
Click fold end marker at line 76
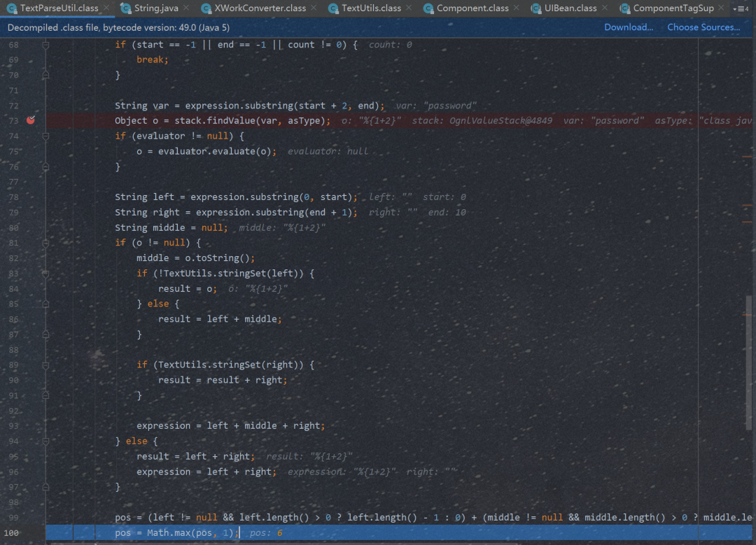click(45, 167)
